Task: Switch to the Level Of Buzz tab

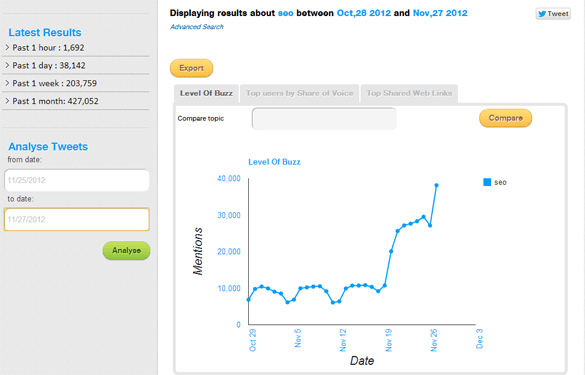Action: point(206,93)
